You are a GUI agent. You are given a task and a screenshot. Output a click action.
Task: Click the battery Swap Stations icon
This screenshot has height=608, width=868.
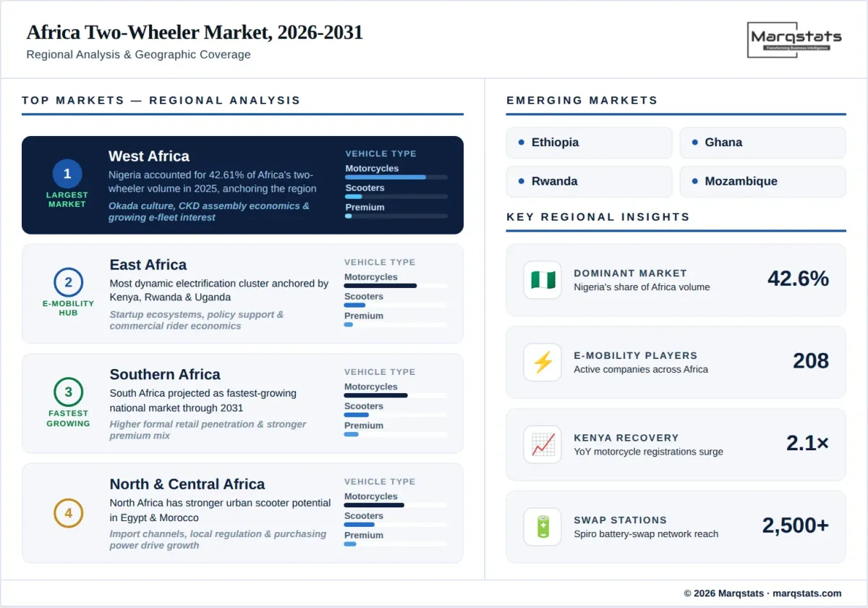(x=542, y=527)
